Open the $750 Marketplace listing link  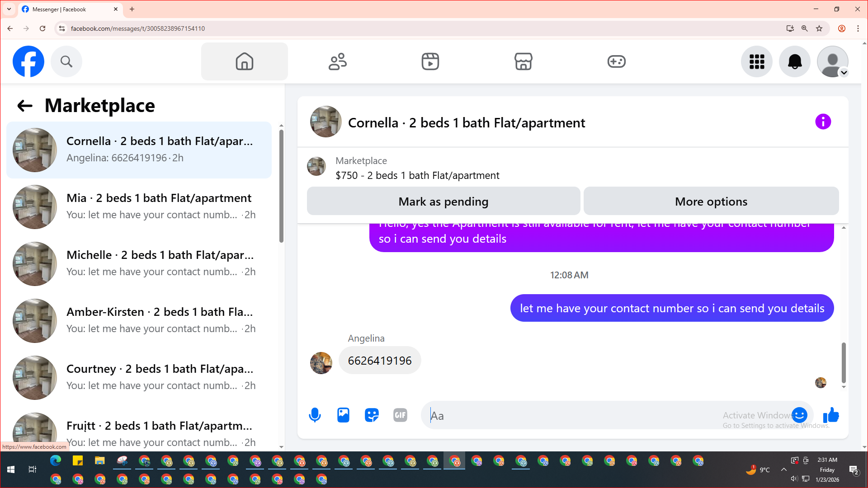(417, 175)
